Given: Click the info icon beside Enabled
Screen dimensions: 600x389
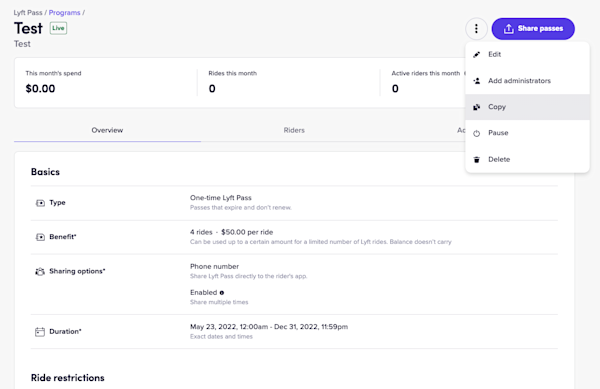Looking at the screenshot, I should point(222,293).
